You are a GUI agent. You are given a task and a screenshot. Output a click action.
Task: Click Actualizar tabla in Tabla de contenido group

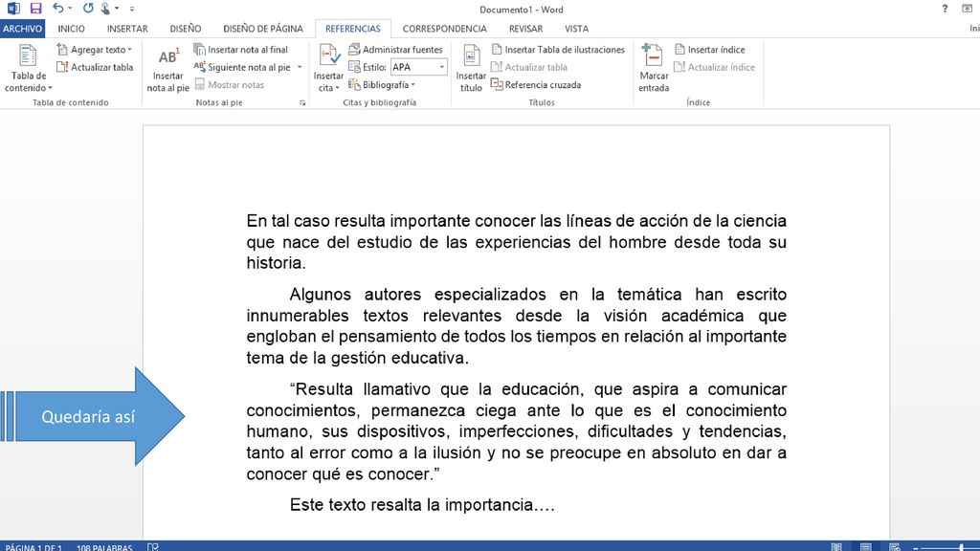coord(95,67)
